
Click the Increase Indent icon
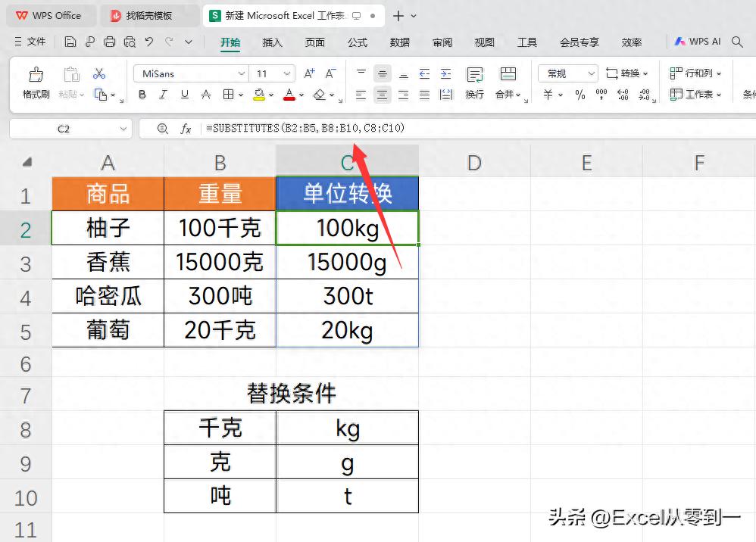point(446,73)
